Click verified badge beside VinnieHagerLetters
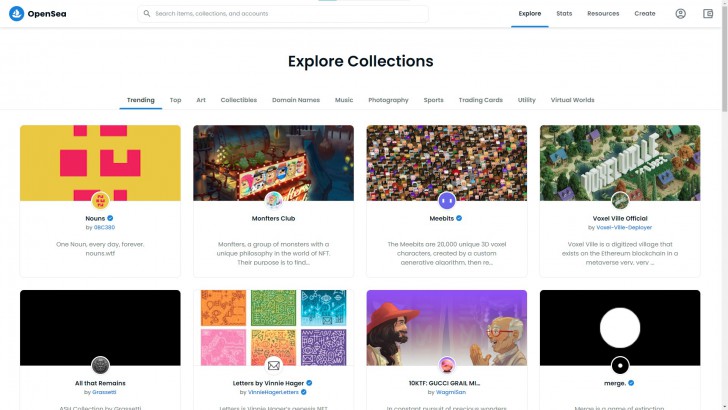 click(304, 392)
